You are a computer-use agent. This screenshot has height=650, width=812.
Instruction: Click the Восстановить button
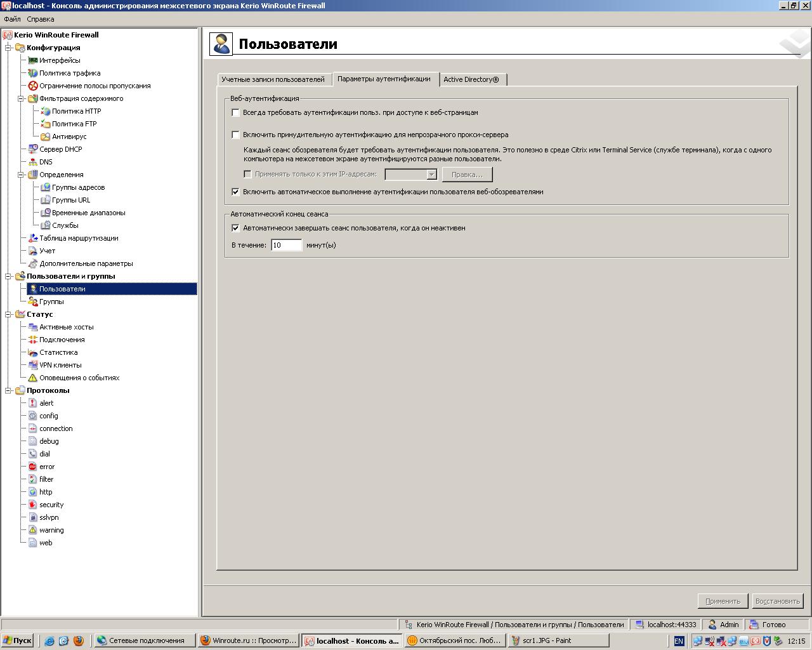click(777, 601)
